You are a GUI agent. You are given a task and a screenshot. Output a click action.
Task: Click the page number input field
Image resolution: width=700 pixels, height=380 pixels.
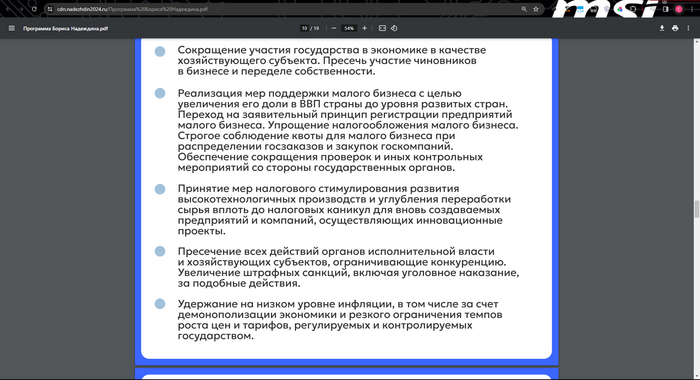coord(304,28)
